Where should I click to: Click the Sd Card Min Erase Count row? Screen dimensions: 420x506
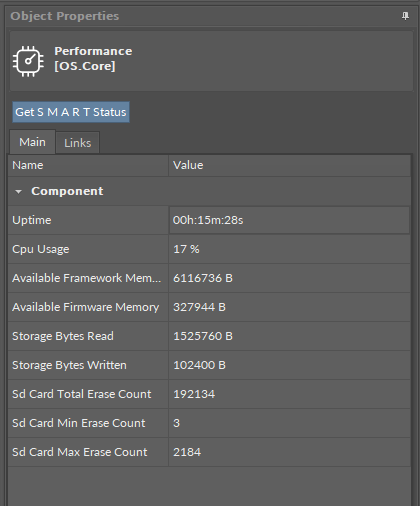tap(209, 423)
